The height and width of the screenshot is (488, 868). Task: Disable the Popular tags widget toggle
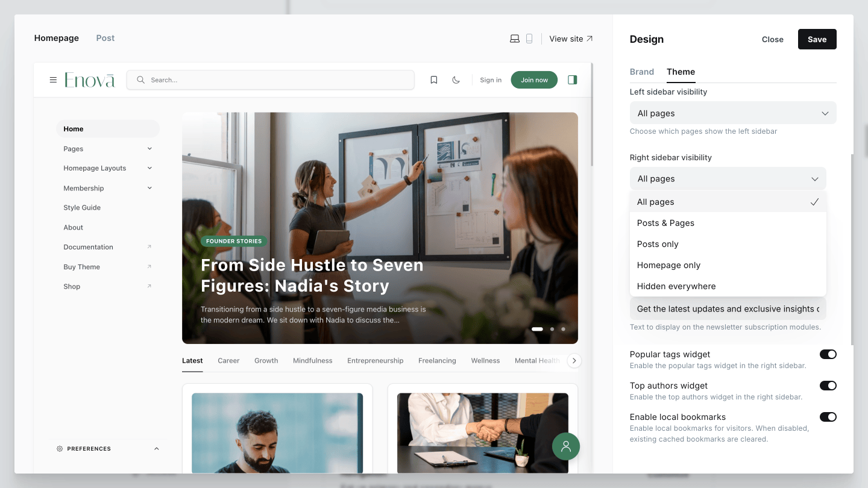828,354
